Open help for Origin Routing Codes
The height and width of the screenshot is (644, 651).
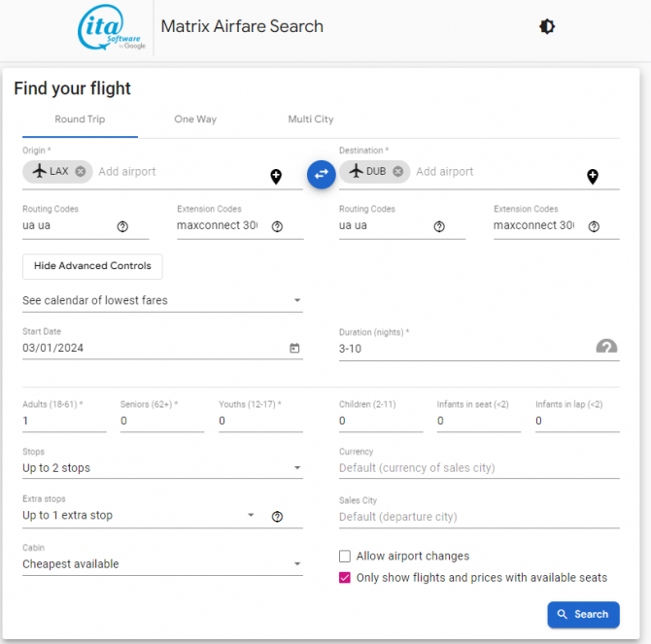[122, 226]
